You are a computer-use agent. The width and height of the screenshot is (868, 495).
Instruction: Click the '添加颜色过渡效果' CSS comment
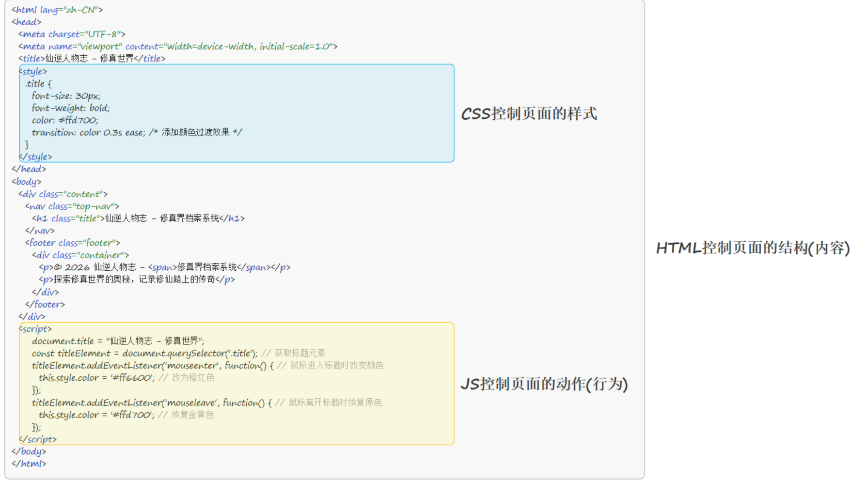coord(196,132)
